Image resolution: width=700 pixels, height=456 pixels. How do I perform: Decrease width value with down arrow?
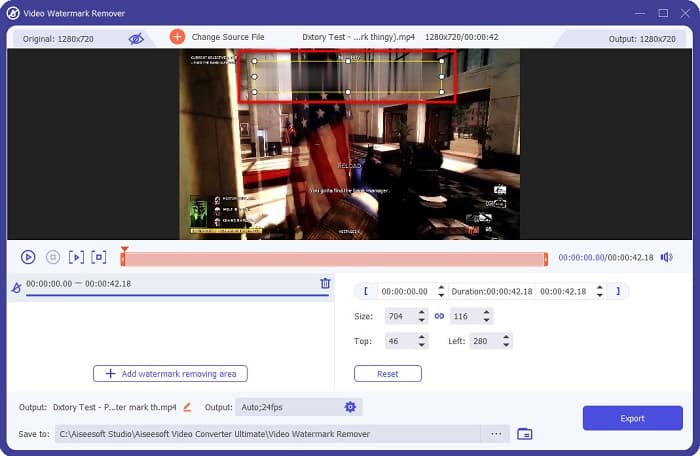pos(421,320)
